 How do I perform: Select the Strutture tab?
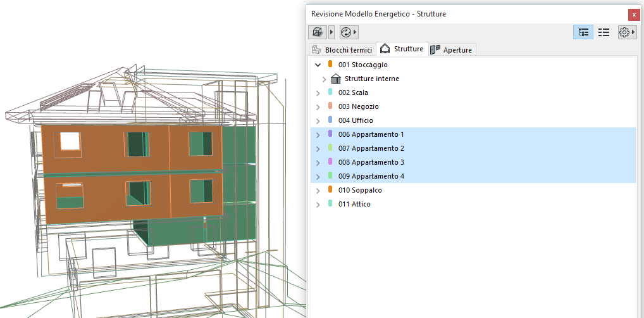(x=402, y=49)
